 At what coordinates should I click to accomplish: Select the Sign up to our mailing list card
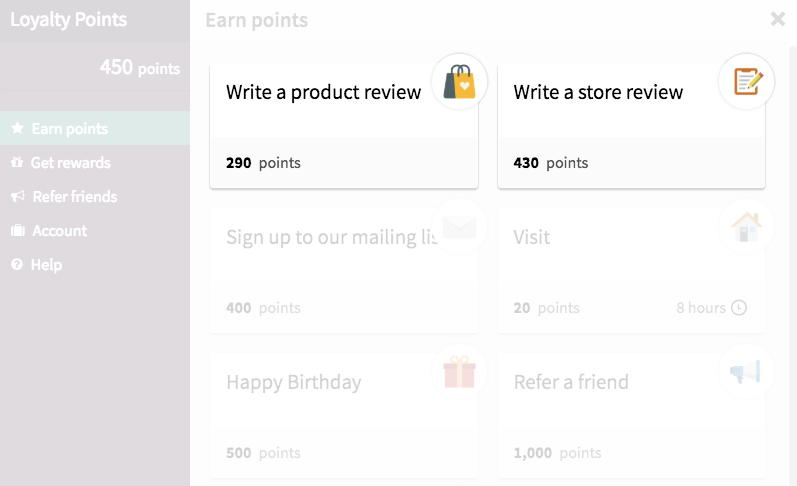[344, 271]
